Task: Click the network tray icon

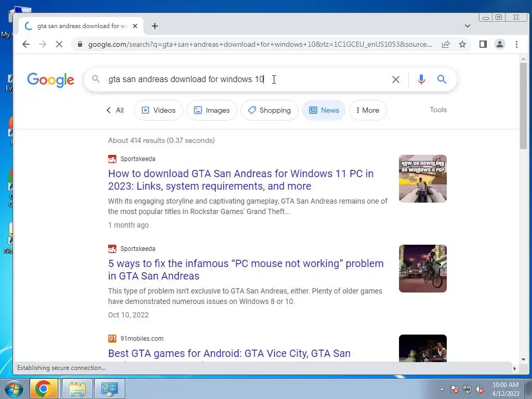Action: pos(467,389)
